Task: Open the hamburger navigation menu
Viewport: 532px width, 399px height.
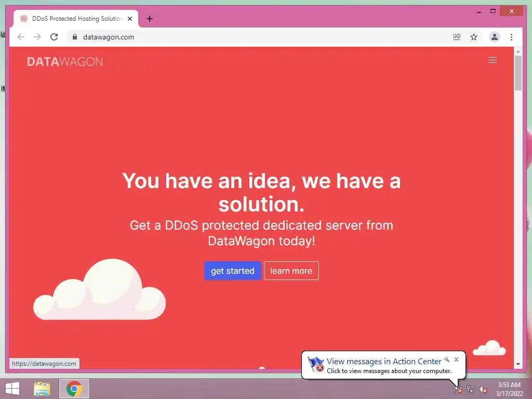Action: [x=493, y=60]
